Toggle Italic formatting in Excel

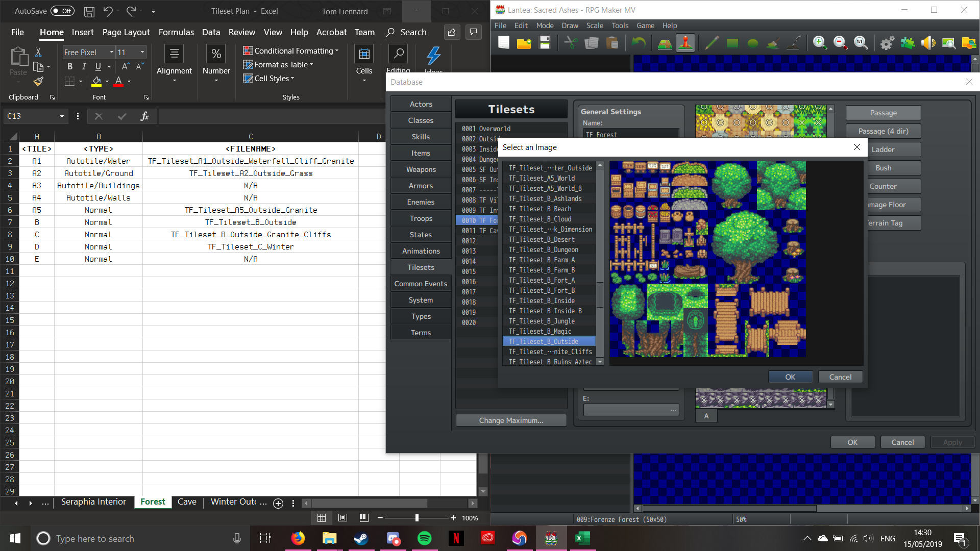(x=84, y=66)
